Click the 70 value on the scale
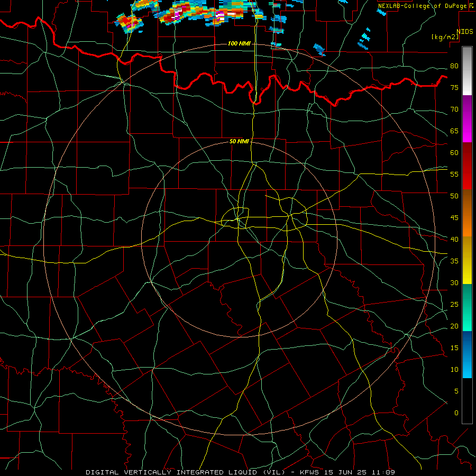476x476 pixels. (454, 109)
